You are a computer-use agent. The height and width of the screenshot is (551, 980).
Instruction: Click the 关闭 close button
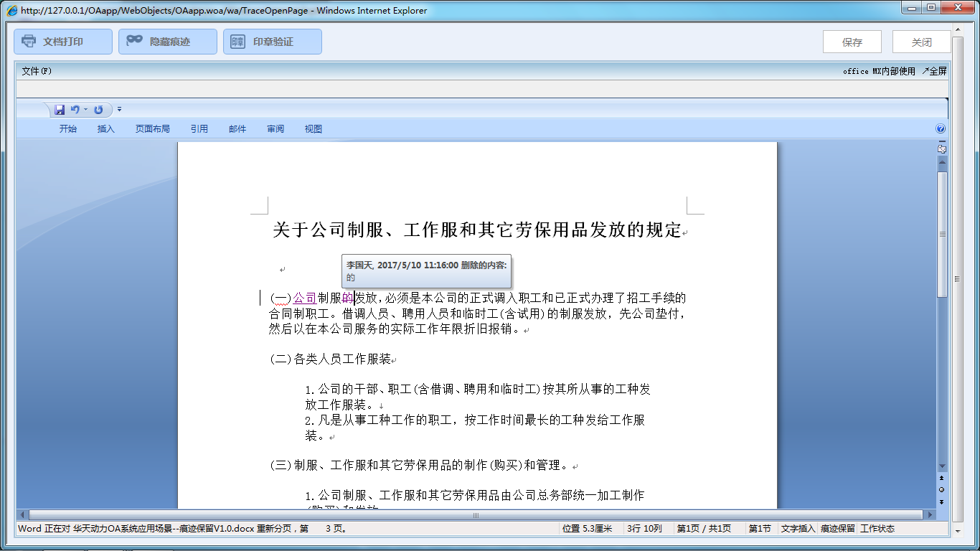click(921, 41)
